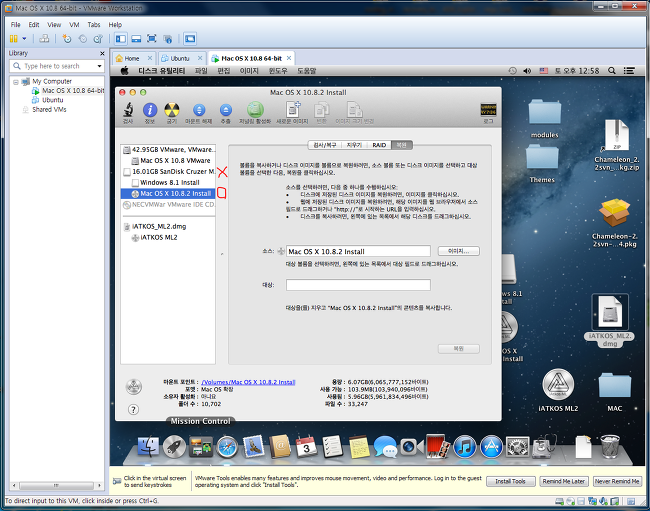Viewport: 650px width, 511px height.
Task: Collapse the My Computer tree node
Action: pos(16,82)
